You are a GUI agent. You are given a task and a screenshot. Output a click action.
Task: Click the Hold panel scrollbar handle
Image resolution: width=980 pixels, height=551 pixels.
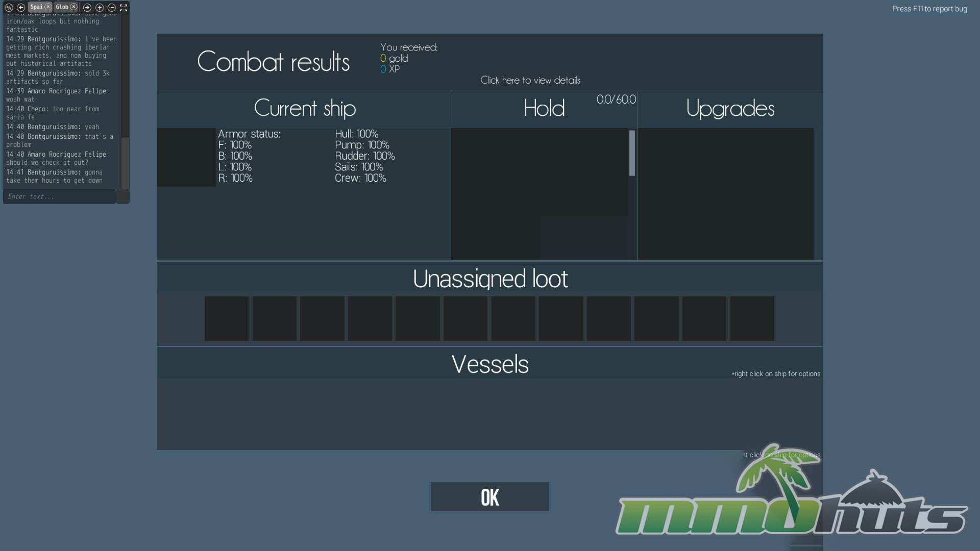tap(632, 153)
